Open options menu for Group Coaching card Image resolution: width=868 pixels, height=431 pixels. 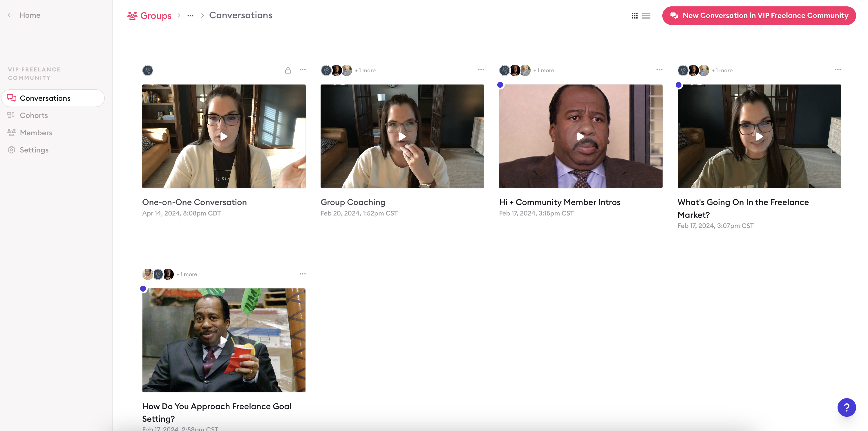(481, 70)
